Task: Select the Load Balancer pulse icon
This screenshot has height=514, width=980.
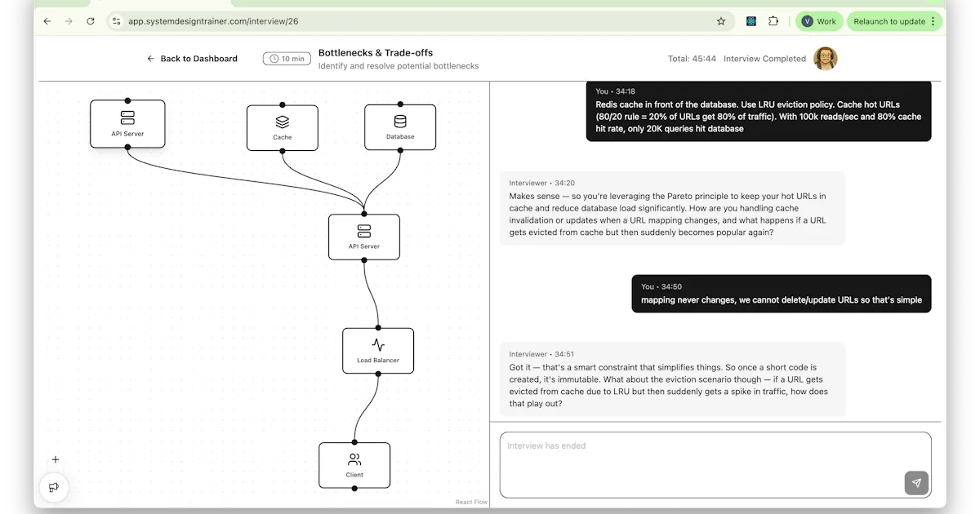Action: click(378, 345)
